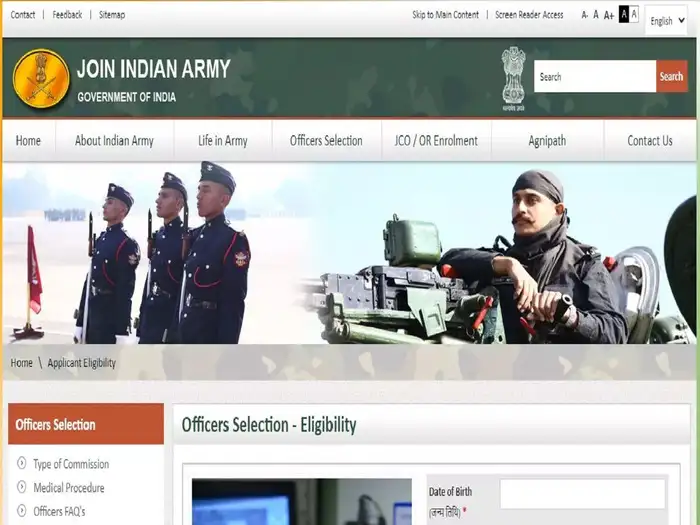The image size is (700, 525).
Task: Click arrow bullet beside Type of Commission
Action: 22,463
